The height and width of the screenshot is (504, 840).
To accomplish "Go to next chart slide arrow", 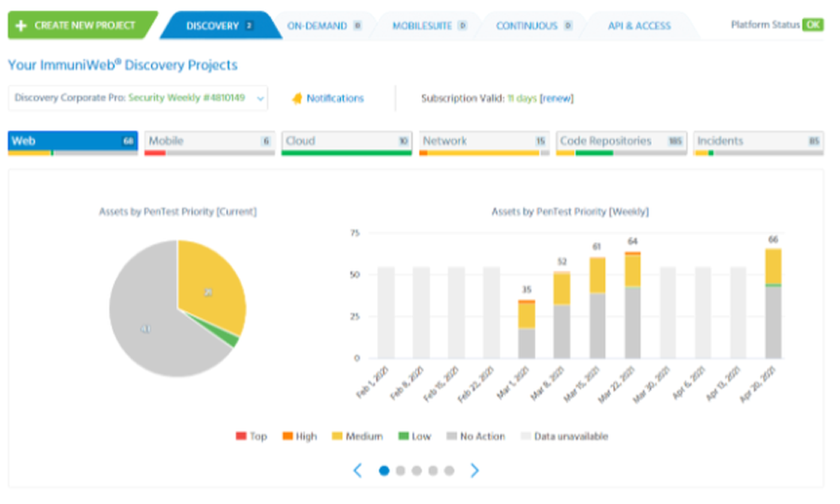I will [475, 470].
